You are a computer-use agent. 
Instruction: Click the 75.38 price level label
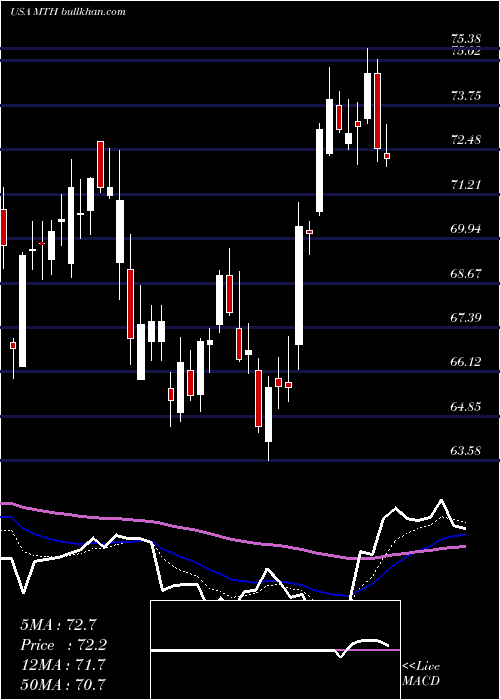point(467,41)
